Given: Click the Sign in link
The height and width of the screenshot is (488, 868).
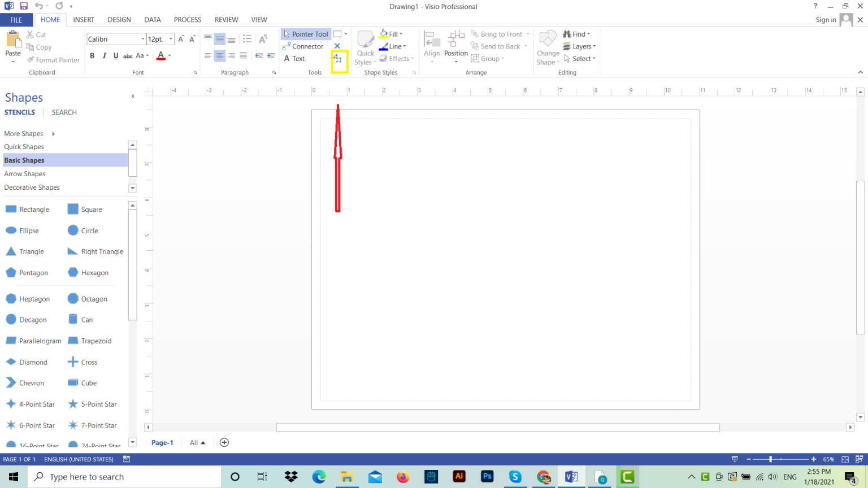Looking at the screenshot, I should (826, 20).
